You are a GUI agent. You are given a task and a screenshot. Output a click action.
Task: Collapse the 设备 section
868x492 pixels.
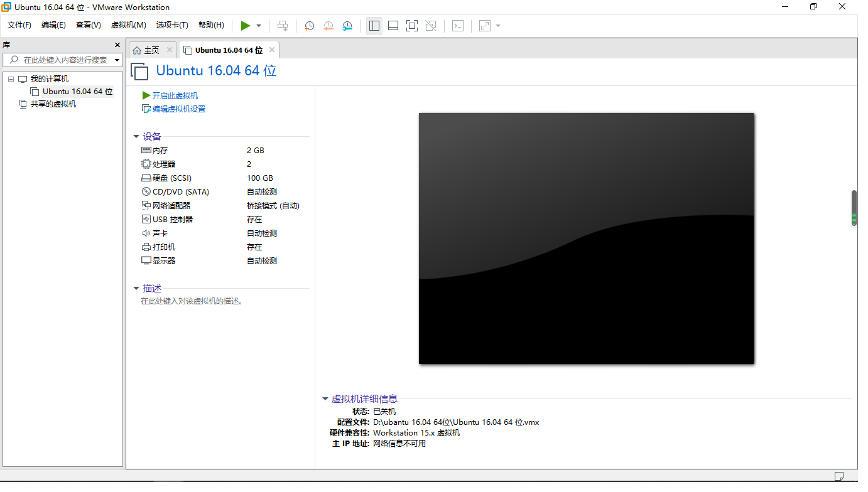click(x=136, y=137)
